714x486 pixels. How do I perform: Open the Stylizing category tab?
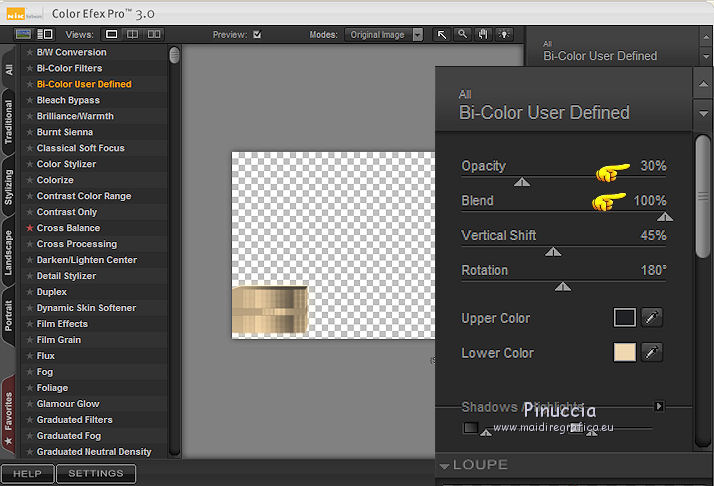point(9,187)
